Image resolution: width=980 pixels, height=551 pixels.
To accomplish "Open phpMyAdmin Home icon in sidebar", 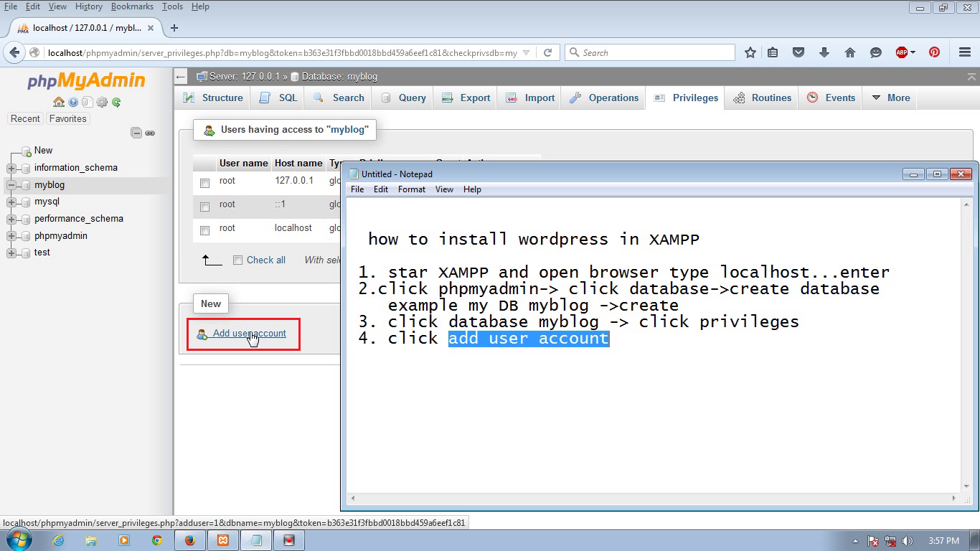I will point(59,102).
